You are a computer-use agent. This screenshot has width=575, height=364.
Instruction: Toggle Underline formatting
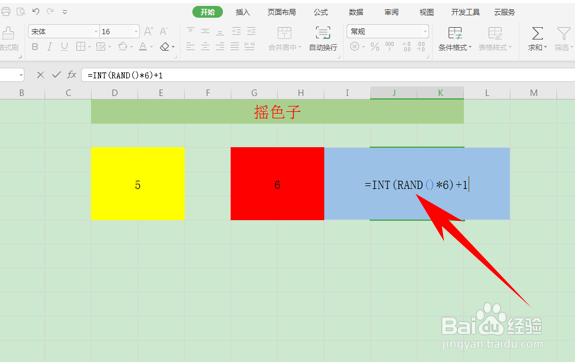65,47
